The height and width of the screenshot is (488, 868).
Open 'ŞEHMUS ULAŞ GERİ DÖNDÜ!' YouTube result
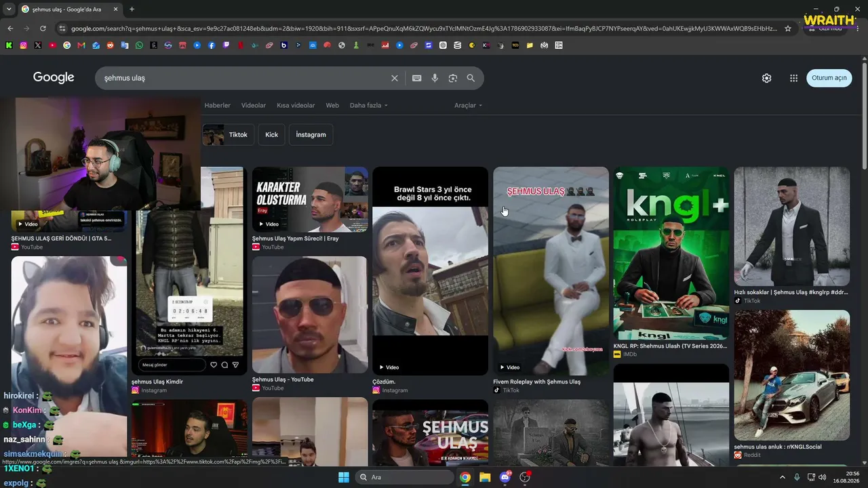[61, 239]
